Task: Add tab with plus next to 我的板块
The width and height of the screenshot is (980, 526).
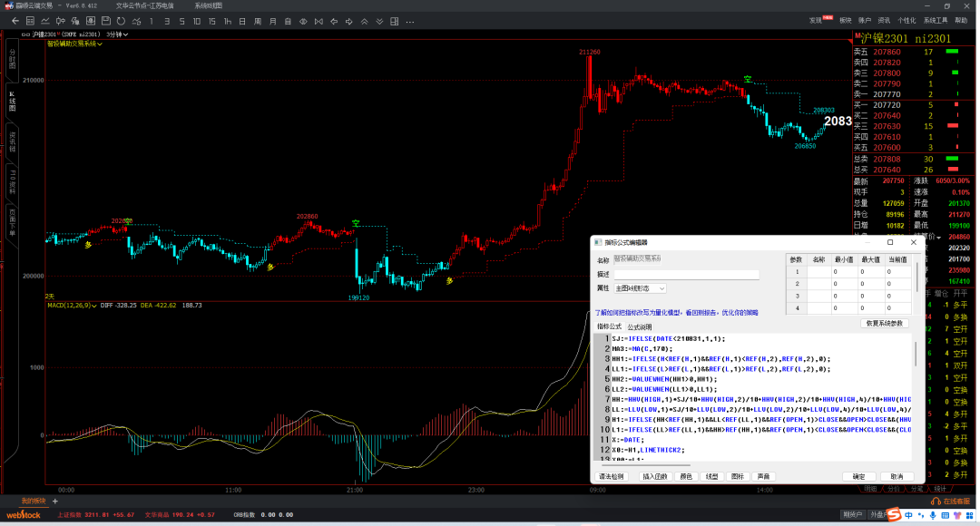Action: [55, 501]
